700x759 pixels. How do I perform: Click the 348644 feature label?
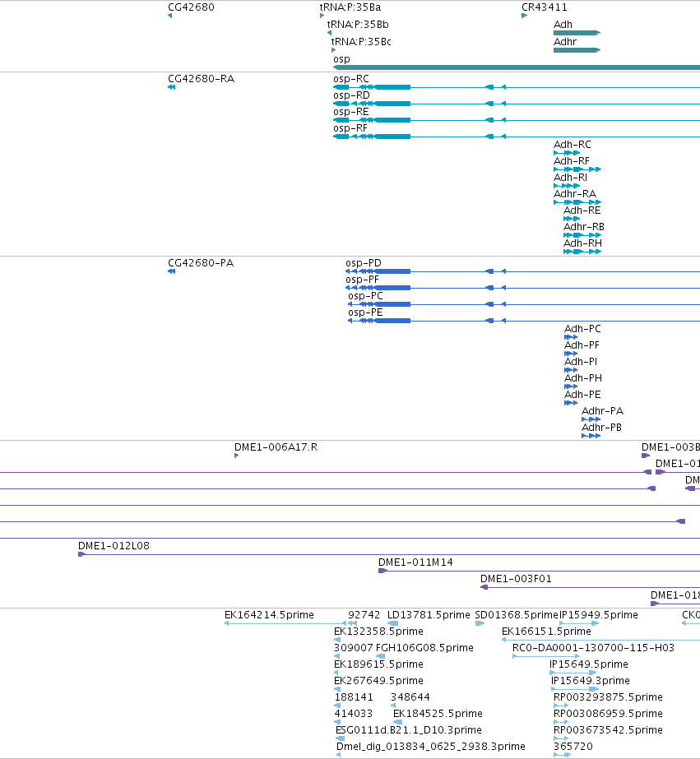(410, 697)
